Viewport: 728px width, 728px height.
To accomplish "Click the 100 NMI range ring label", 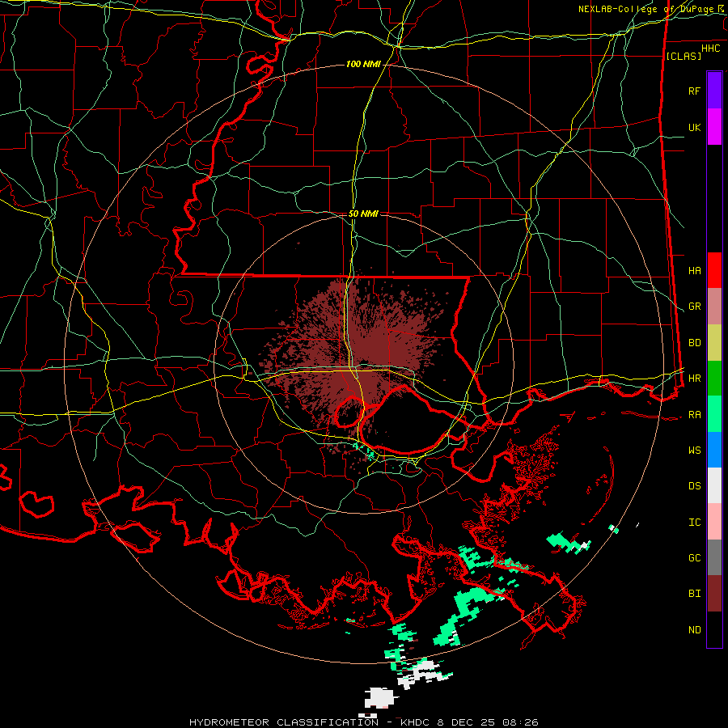I will pyautogui.click(x=363, y=64).
